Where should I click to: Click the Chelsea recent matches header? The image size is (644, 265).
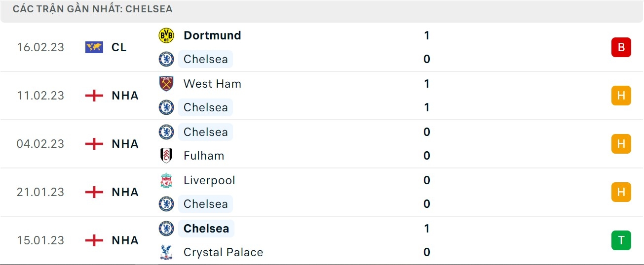point(93,9)
